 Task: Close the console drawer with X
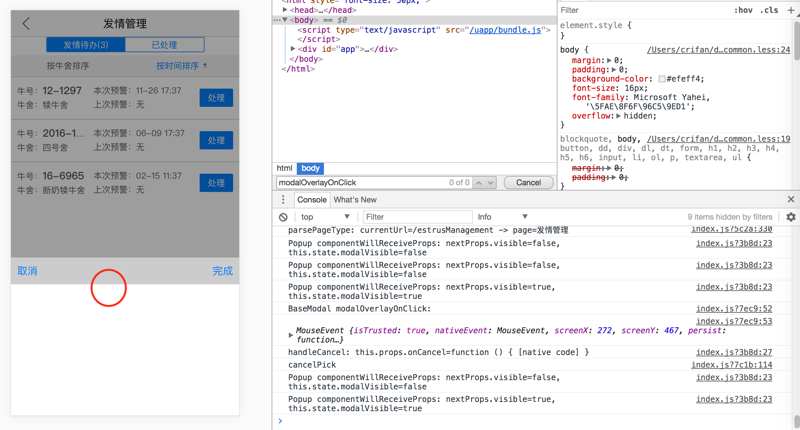click(791, 199)
